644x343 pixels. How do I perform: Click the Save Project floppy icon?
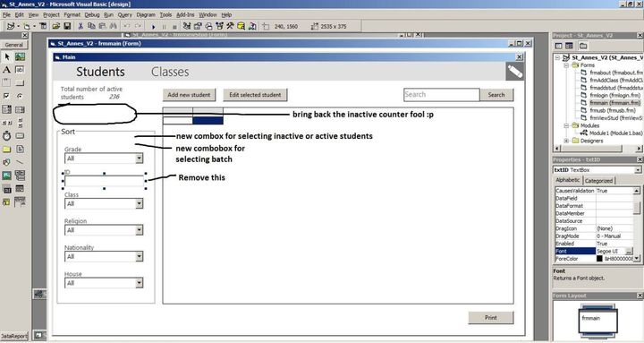[x=67, y=26]
